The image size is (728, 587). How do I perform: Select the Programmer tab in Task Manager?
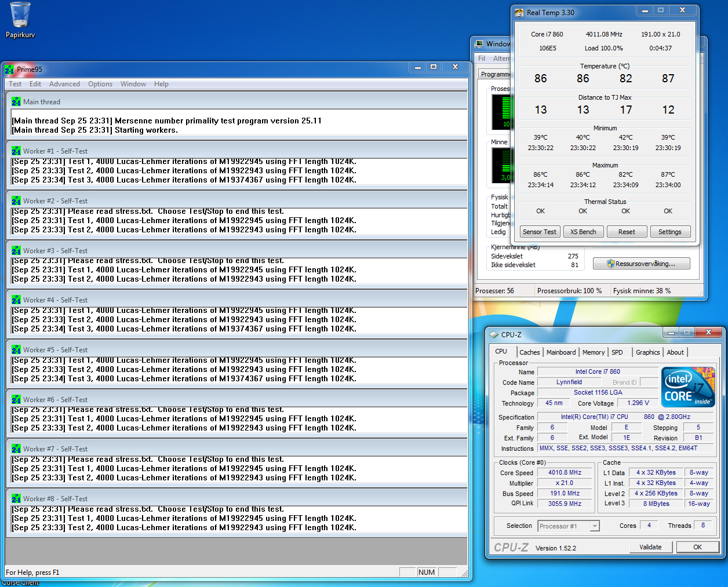point(494,74)
